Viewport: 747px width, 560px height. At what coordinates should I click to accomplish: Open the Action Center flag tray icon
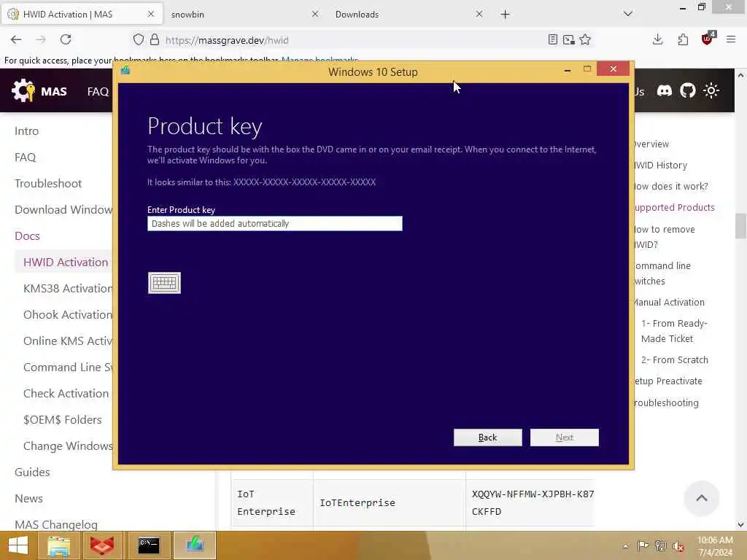[x=643, y=545]
